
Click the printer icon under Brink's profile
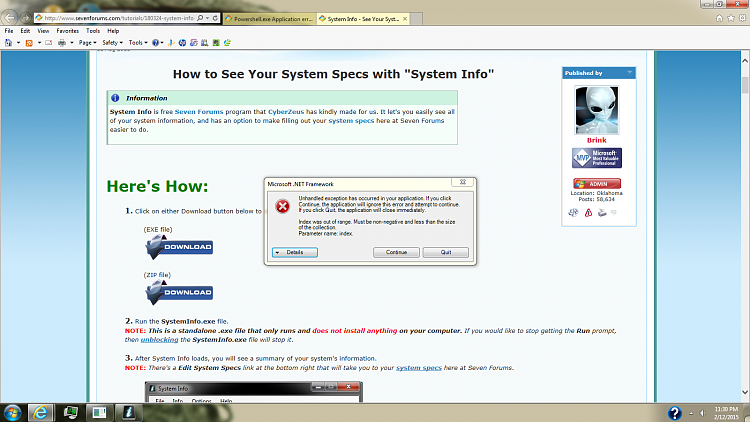pos(602,213)
